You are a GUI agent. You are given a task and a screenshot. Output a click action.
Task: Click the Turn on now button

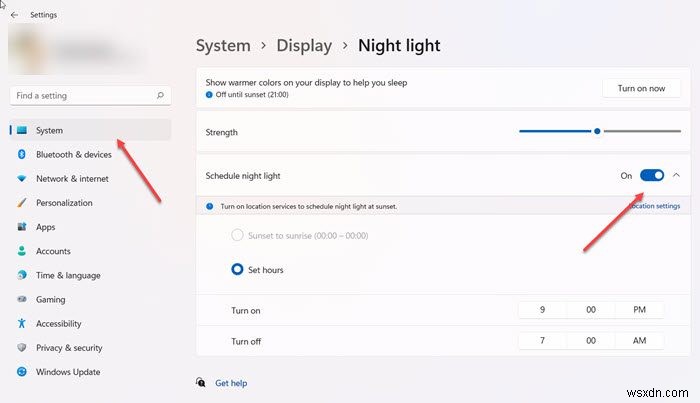[x=641, y=88]
